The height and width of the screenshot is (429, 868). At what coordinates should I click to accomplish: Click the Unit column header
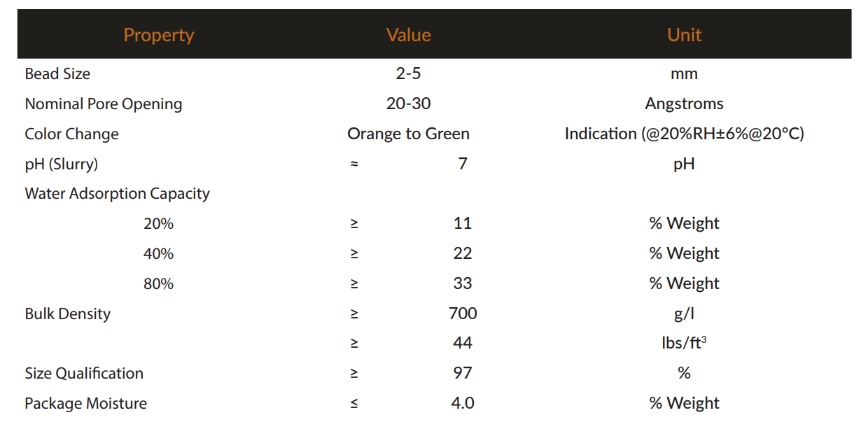684,35
